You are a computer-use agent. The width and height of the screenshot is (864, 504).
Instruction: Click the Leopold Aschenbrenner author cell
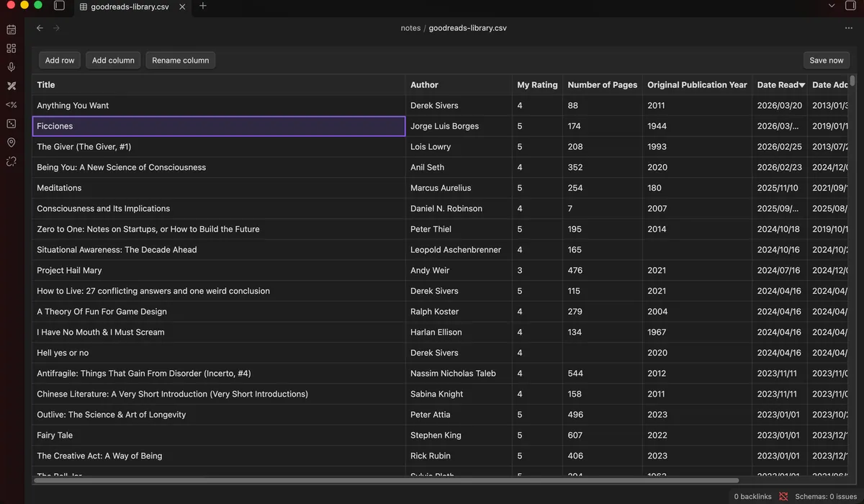[x=459, y=250]
